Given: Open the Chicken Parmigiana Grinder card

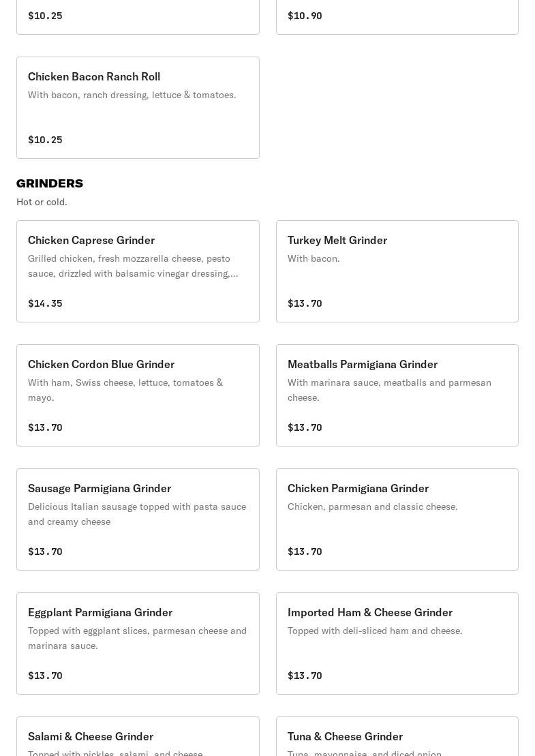Looking at the screenshot, I should pyautogui.click(x=397, y=519).
